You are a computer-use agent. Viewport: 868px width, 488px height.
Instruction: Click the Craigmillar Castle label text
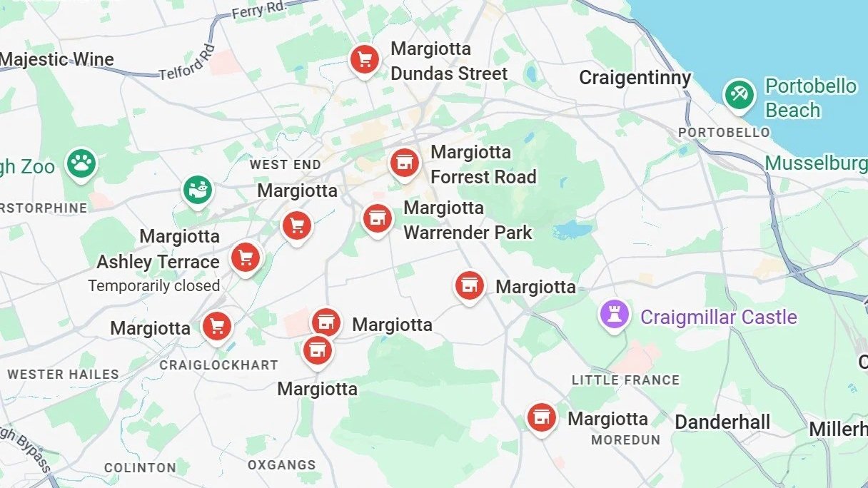[718, 317]
